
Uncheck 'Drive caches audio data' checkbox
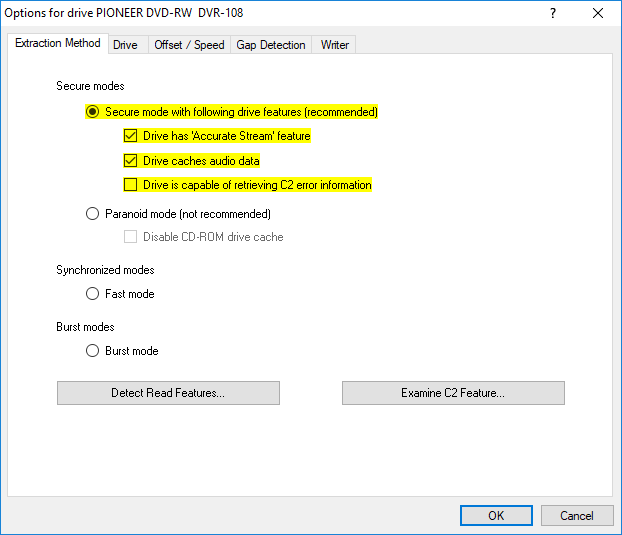click(131, 161)
